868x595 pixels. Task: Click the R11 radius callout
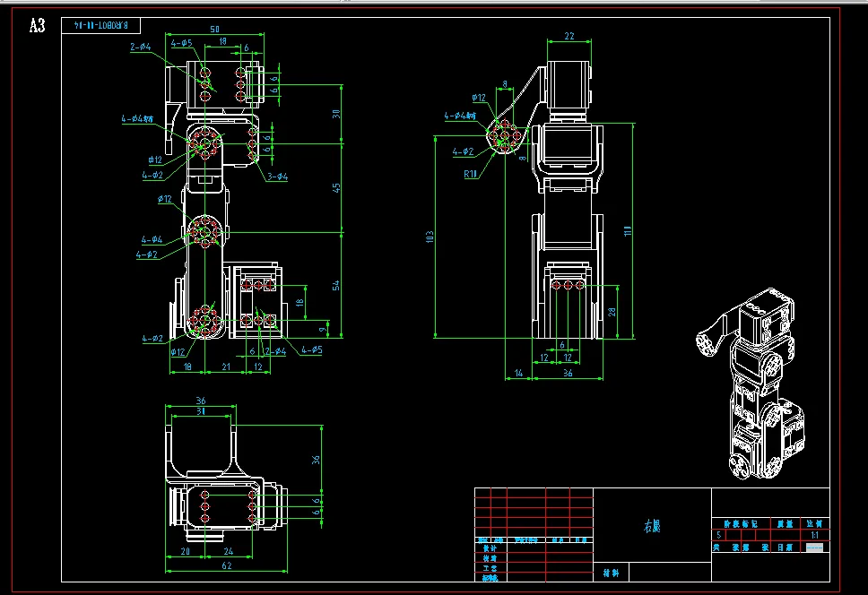471,174
